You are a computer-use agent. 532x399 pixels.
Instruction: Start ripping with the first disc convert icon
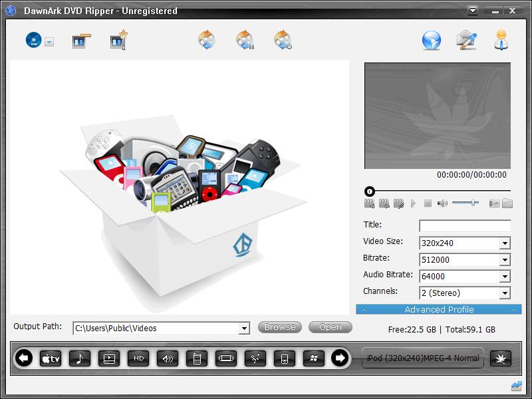[x=207, y=40]
